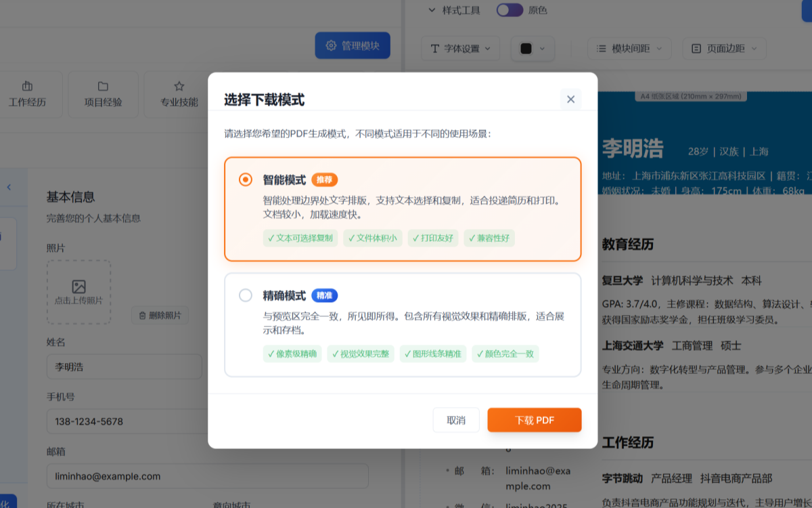Screen dimensions: 812x508
Task: Click the 点击上传照片 image placeholder icon
Action: [78, 287]
